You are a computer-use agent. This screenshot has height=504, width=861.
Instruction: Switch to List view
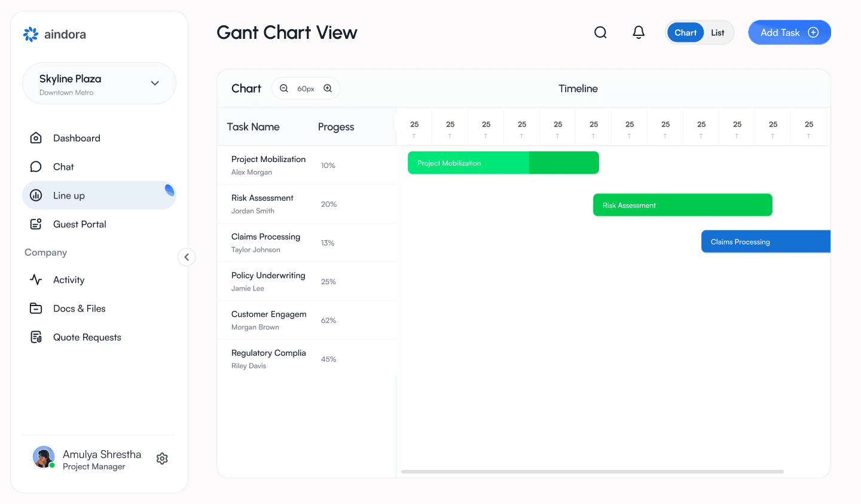pyautogui.click(x=717, y=33)
